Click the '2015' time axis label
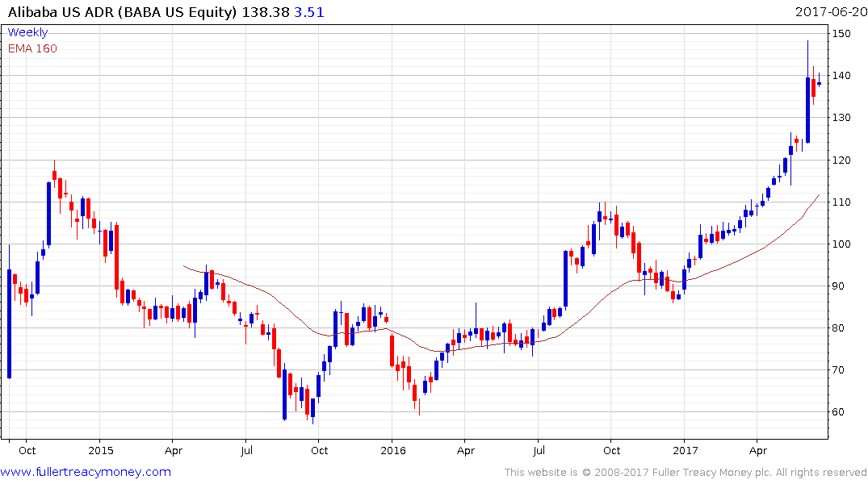 101,451
